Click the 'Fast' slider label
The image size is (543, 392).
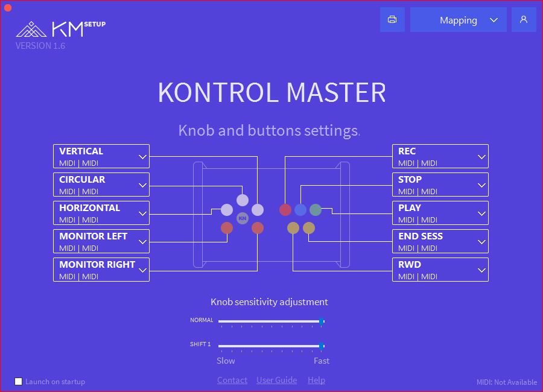(x=322, y=361)
